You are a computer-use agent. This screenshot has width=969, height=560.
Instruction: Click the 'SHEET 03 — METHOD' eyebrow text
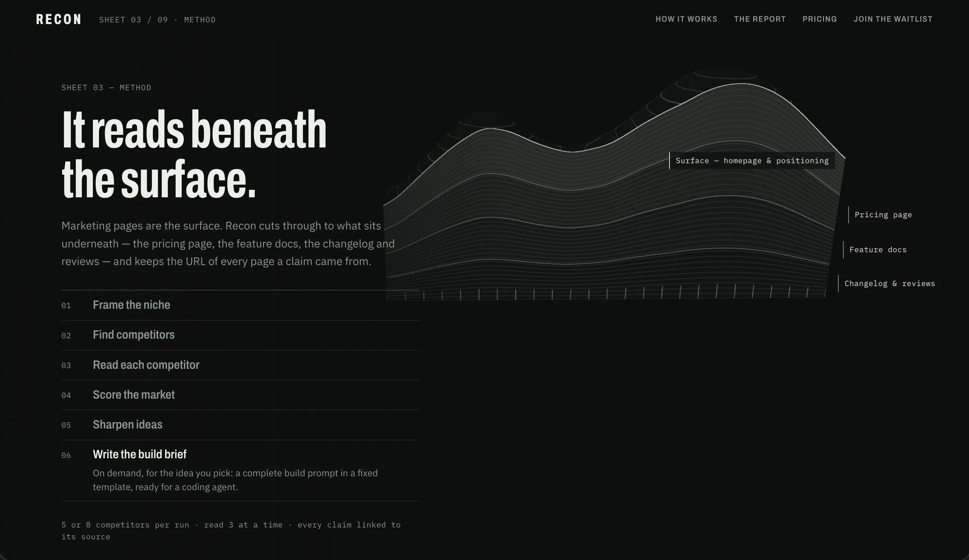(x=106, y=88)
